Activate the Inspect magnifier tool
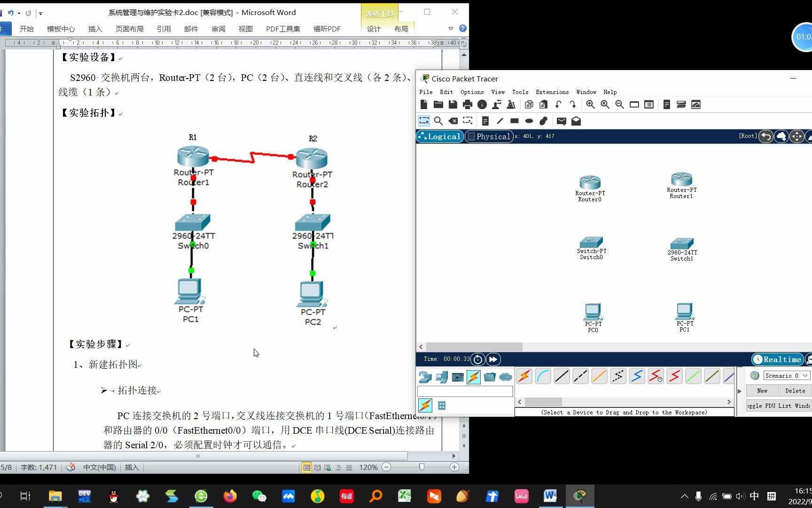The width and height of the screenshot is (812, 508). (438, 121)
